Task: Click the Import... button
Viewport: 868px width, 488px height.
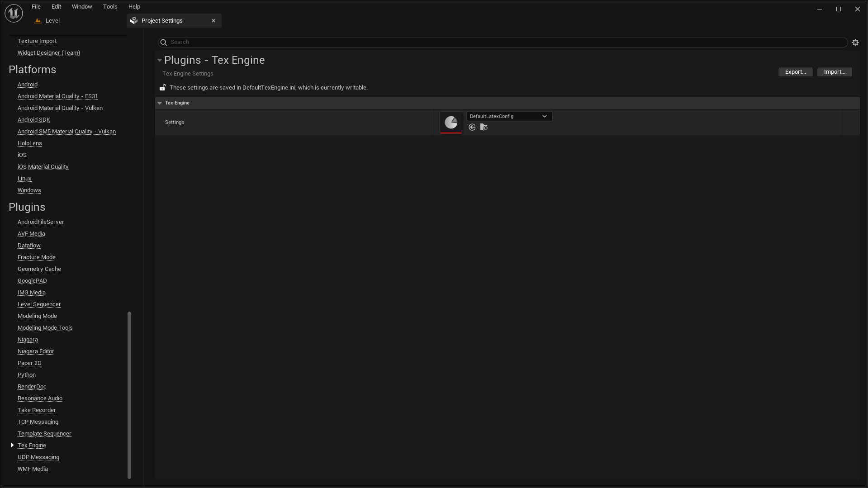Action: (x=835, y=72)
